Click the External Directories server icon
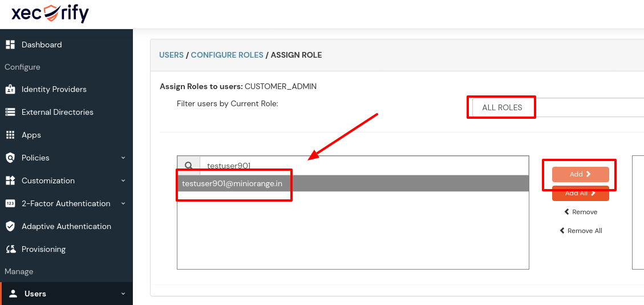 [10, 112]
